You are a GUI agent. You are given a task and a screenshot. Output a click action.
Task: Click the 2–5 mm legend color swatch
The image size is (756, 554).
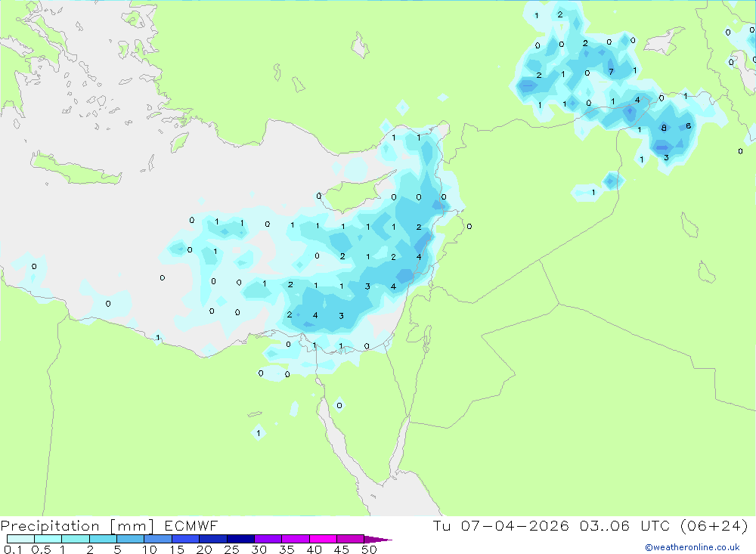click(103, 539)
